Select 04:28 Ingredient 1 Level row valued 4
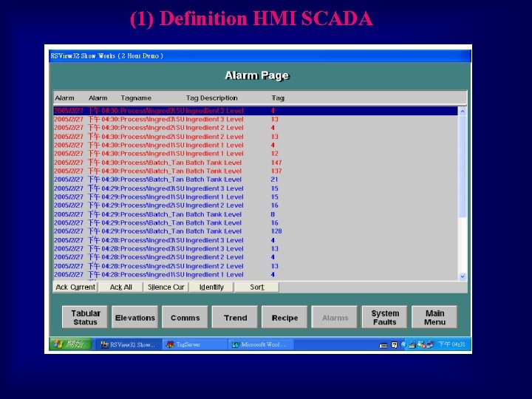This screenshot has width=532, height=399. click(x=256, y=274)
